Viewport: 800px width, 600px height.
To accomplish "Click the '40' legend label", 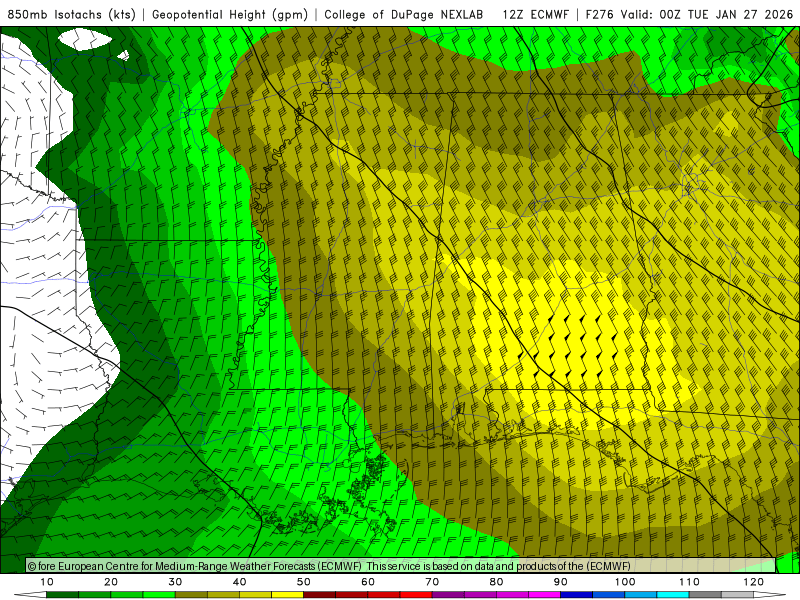I will pos(239,582).
